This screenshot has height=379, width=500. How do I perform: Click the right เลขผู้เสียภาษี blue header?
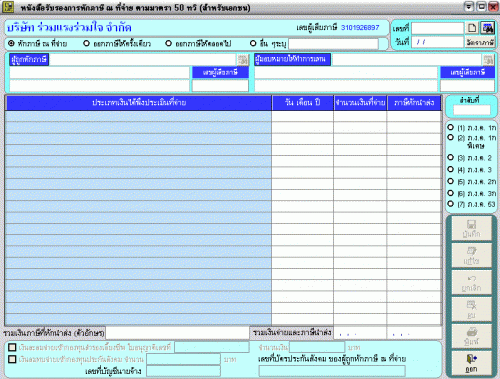tap(467, 72)
